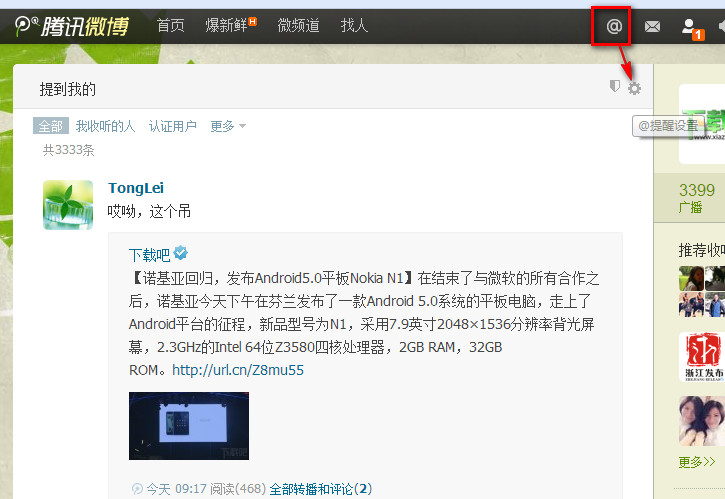Click the shield filter icon beside the gear
This screenshot has height=499, width=725.
(614, 86)
